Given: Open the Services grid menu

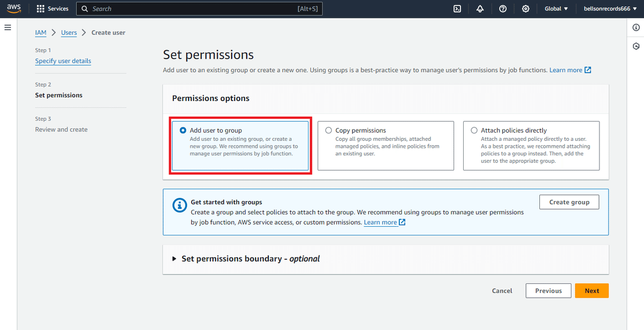Looking at the screenshot, I should point(53,9).
